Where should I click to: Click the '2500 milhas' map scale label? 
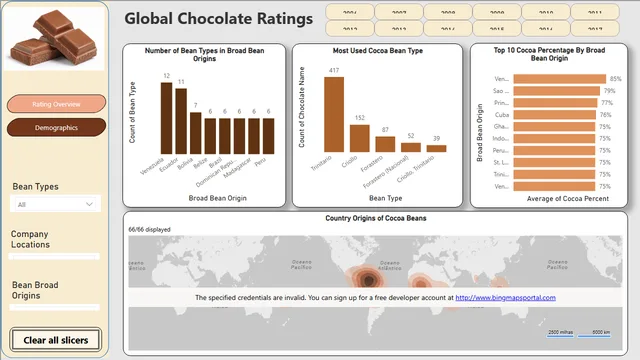click(560, 332)
